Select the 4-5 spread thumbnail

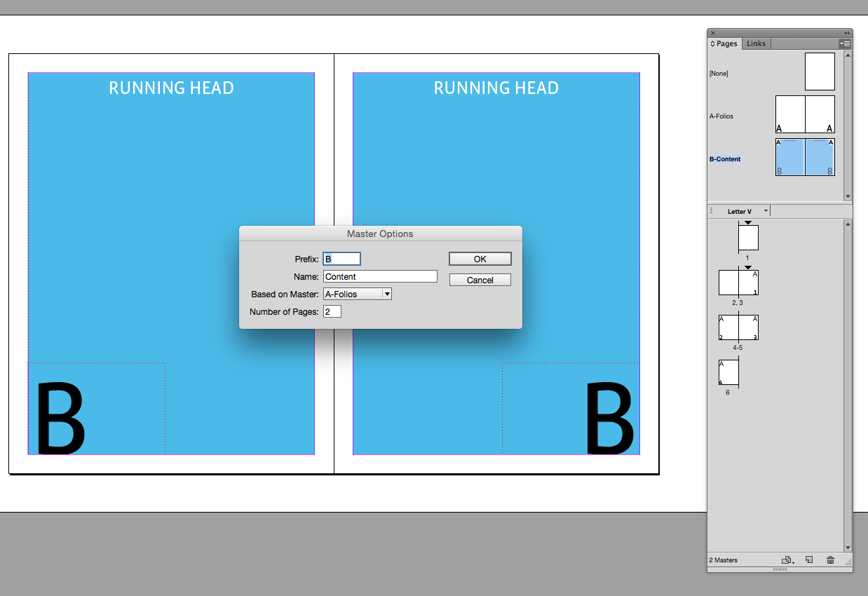coord(738,327)
